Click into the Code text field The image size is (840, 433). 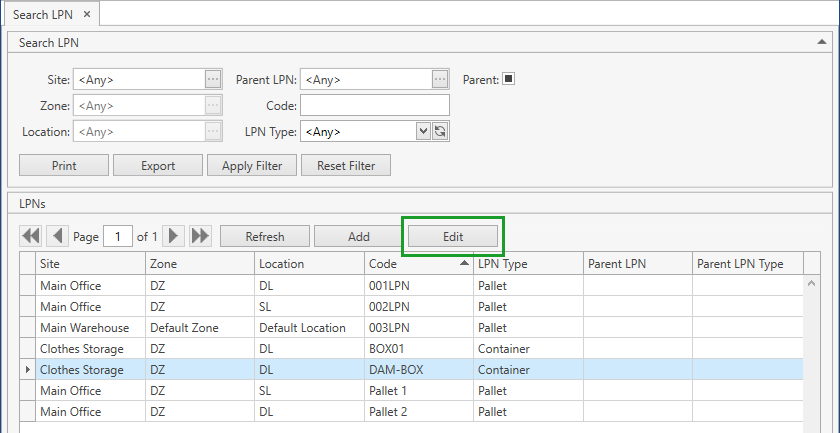point(374,105)
